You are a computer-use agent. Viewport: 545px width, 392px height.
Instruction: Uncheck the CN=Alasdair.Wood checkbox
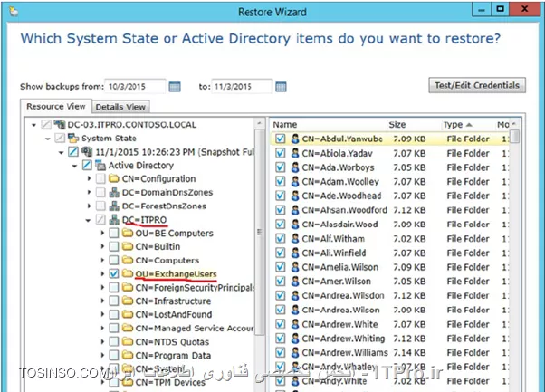click(280, 225)
